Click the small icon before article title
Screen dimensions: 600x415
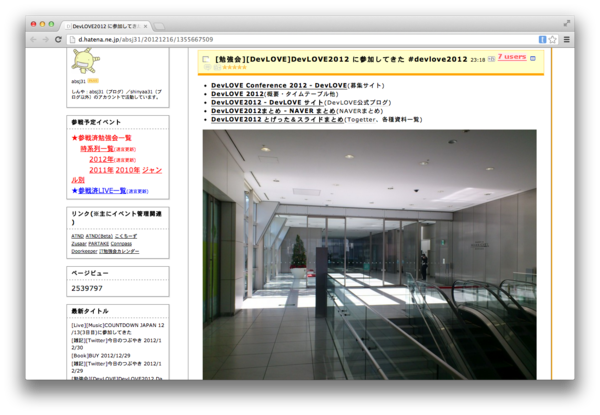click(x=206, y=59)
